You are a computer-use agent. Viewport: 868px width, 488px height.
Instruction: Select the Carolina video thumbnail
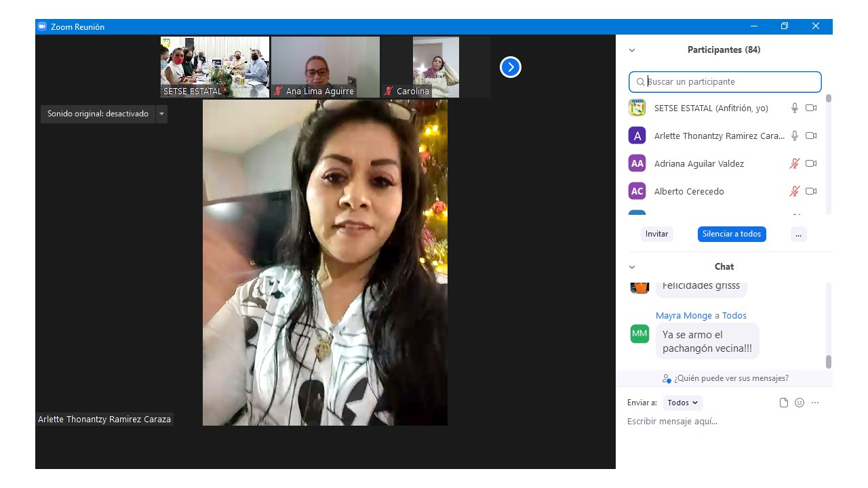click(x=436, y=67)
